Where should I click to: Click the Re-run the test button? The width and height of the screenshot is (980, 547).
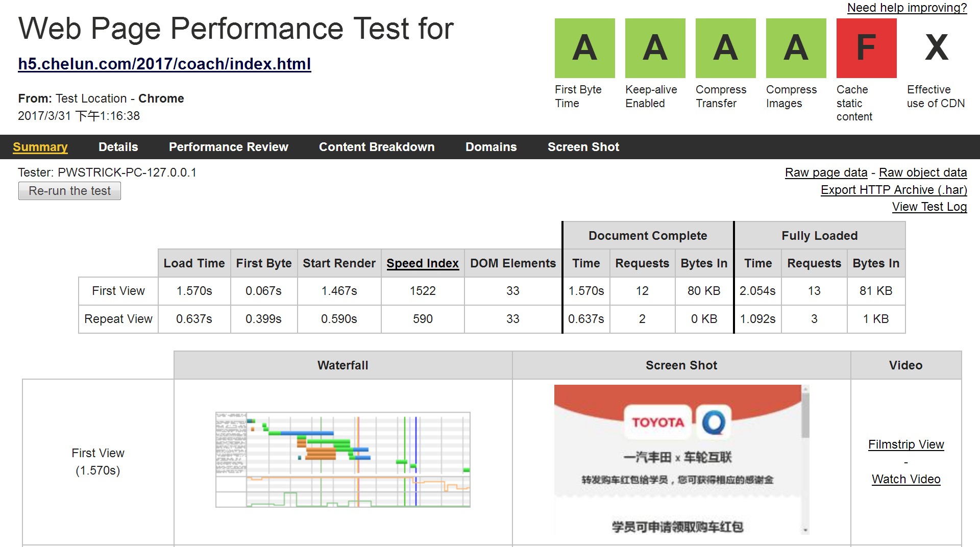tap(69, 191)
